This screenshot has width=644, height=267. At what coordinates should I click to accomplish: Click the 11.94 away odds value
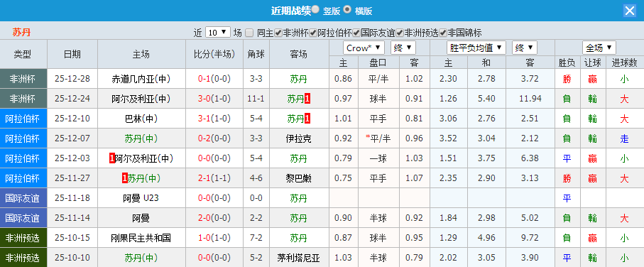pyautogui.click(x=530, y=99)
